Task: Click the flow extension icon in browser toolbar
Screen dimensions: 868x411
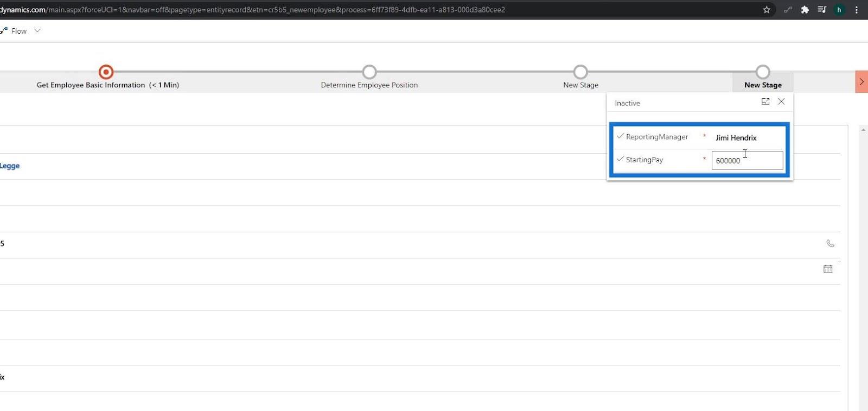Action: 788,10
